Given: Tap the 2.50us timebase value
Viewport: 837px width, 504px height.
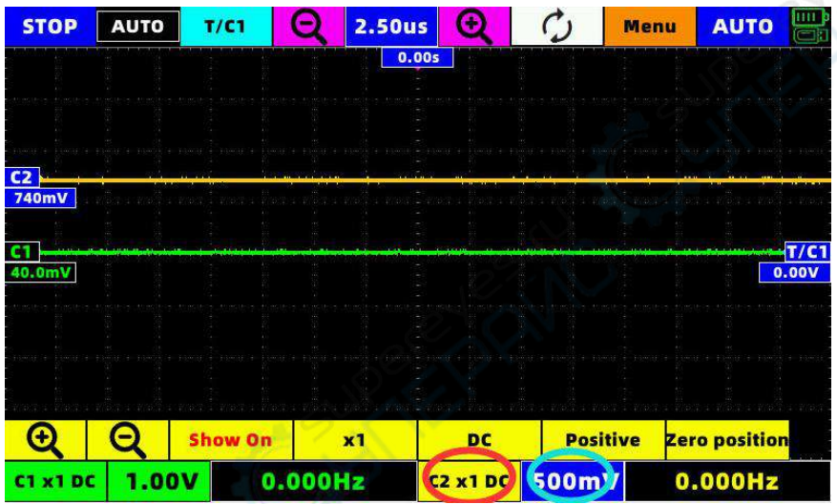Looking at the screenshot, I should 391,26.
